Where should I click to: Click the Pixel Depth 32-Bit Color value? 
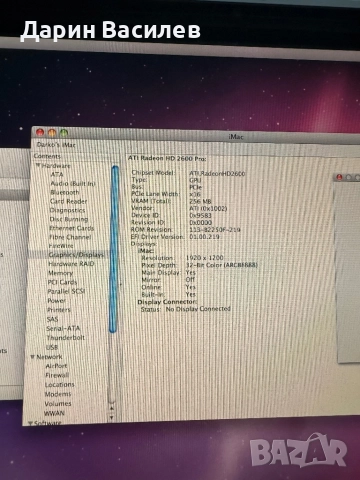222,265
